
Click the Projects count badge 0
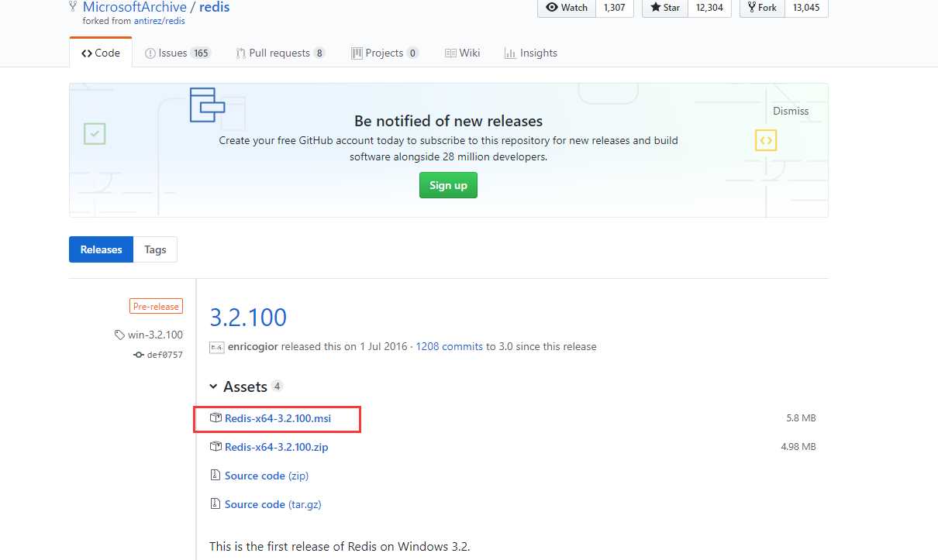412,53
